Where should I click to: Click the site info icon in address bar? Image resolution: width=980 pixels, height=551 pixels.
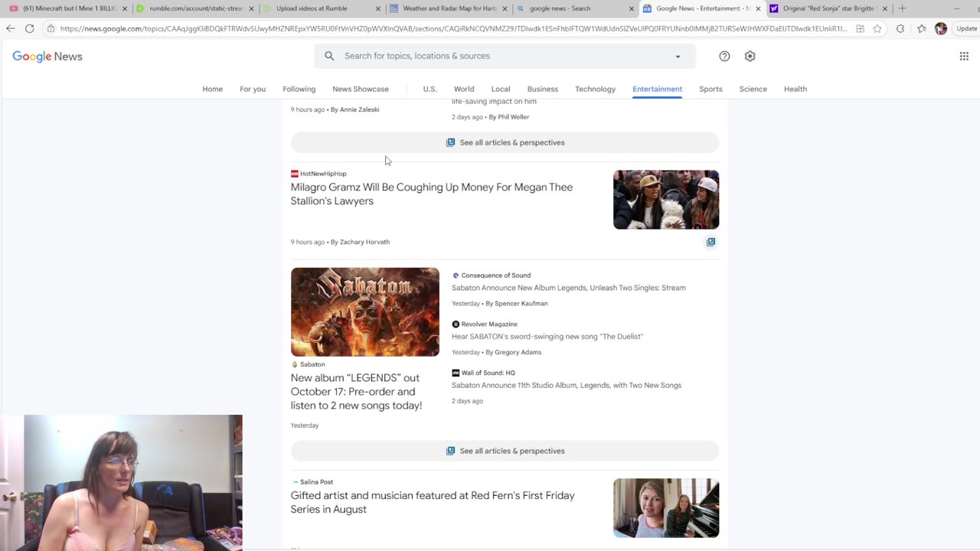coord(51,28)
